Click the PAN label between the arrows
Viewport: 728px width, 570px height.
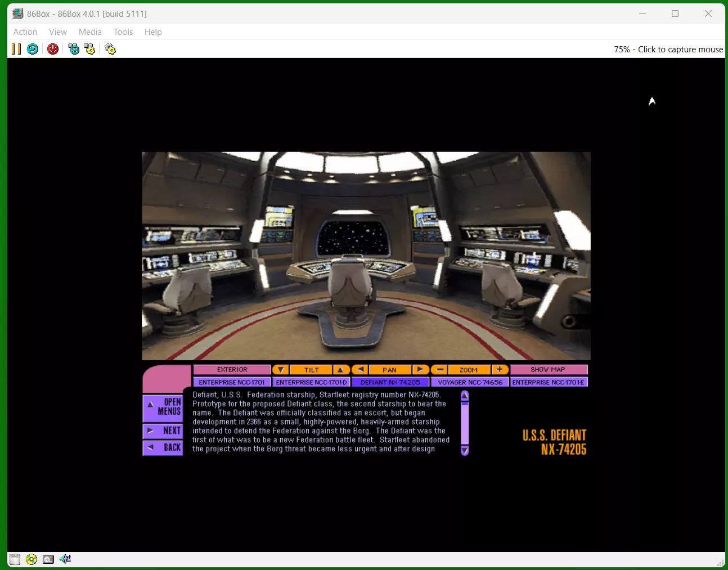click(390, 370)
